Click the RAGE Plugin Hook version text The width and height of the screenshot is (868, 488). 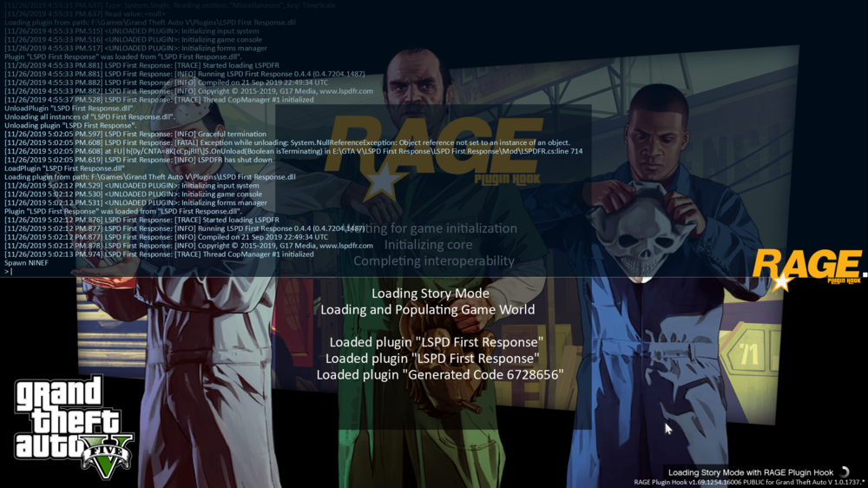point(749,483)
